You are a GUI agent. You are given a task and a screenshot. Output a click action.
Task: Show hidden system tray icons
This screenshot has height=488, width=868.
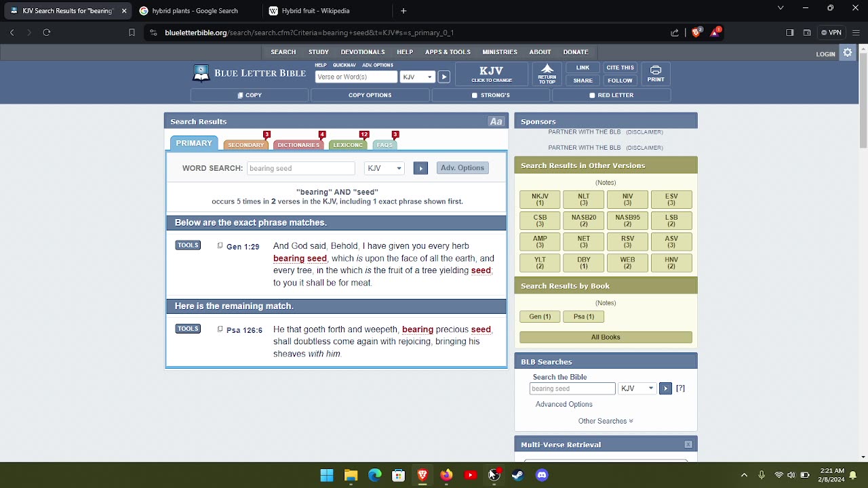click(744, 475)
